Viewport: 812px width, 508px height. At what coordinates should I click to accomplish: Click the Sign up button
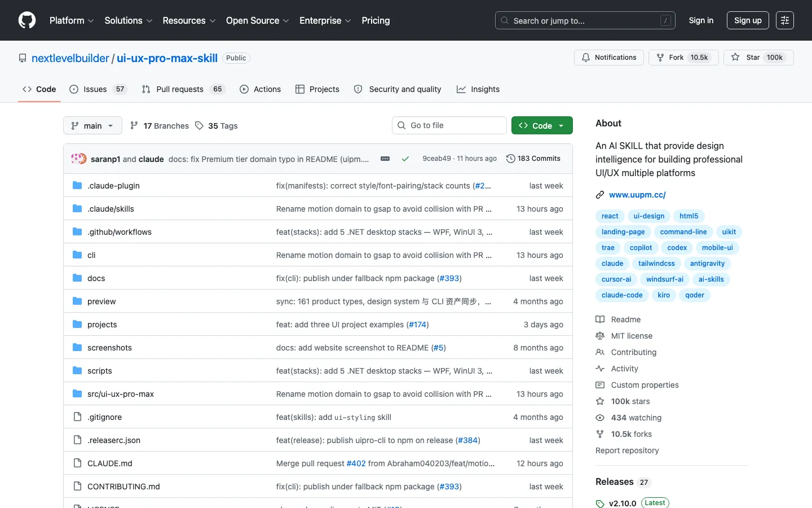748,20
